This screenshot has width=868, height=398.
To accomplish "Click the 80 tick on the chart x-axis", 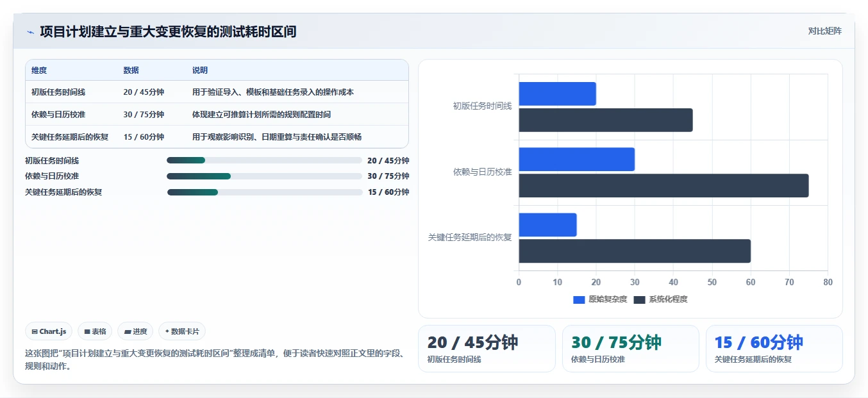I will tap(828, 282).
